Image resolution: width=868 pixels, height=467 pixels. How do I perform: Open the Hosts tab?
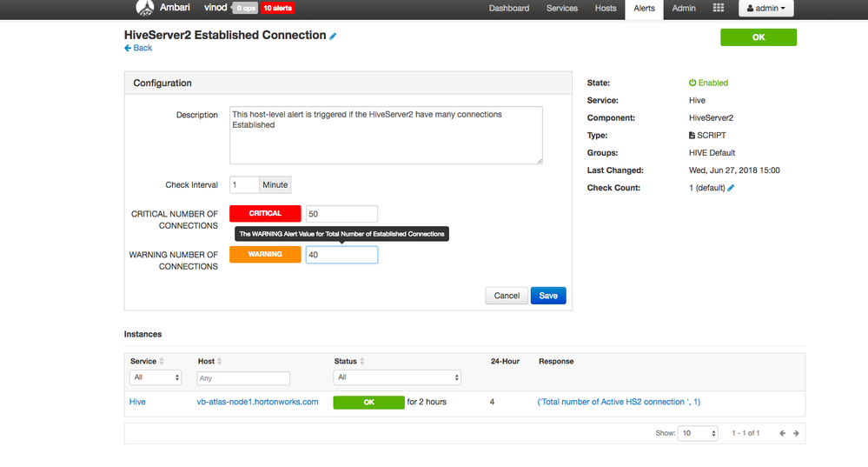tap(606, 9)
